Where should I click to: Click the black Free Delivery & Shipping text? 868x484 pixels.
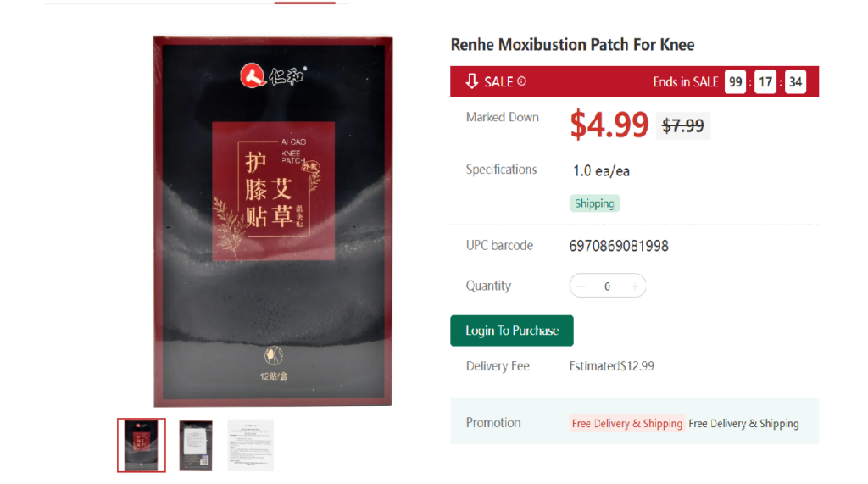[743, 424]
